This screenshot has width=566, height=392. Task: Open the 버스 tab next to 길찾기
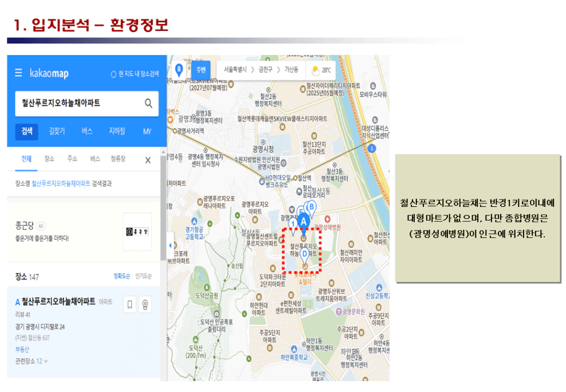87,131
